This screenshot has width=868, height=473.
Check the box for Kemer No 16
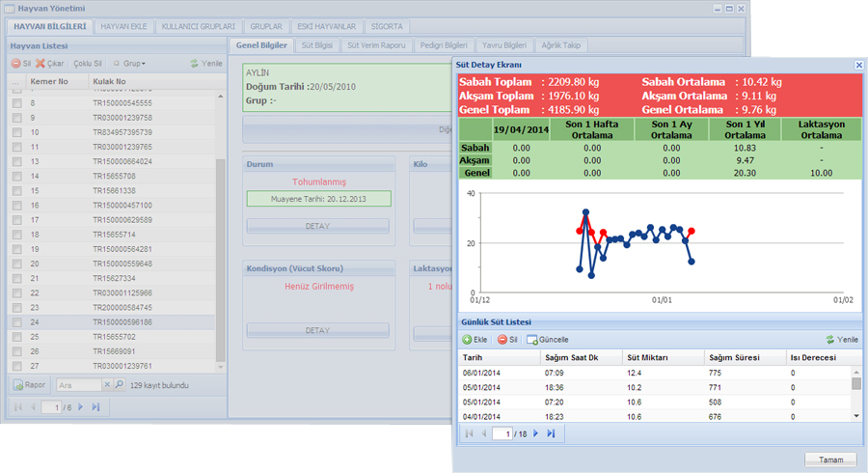point(17,206)
